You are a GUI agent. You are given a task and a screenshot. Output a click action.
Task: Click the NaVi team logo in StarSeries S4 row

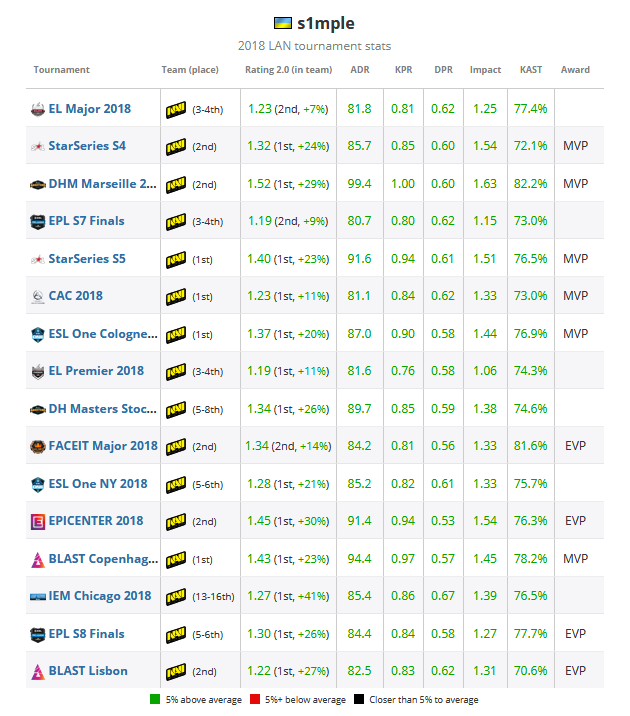(x=176, y=147)
